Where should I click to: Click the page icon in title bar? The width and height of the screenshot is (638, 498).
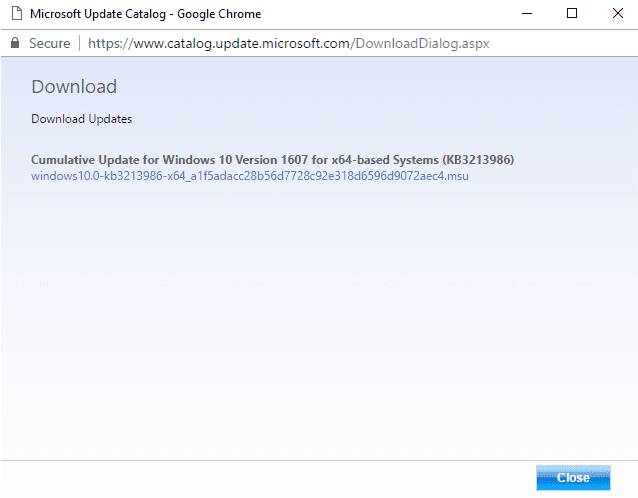17,13
